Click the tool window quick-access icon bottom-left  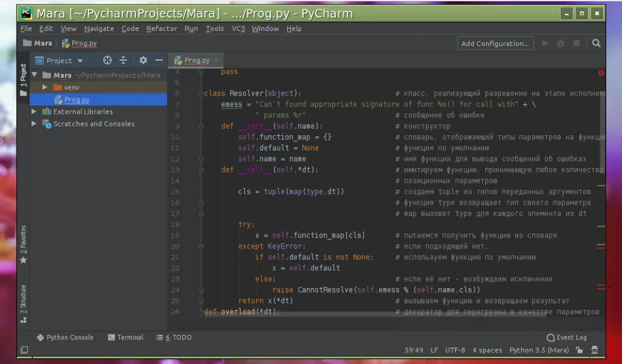[x=24, y=350]
